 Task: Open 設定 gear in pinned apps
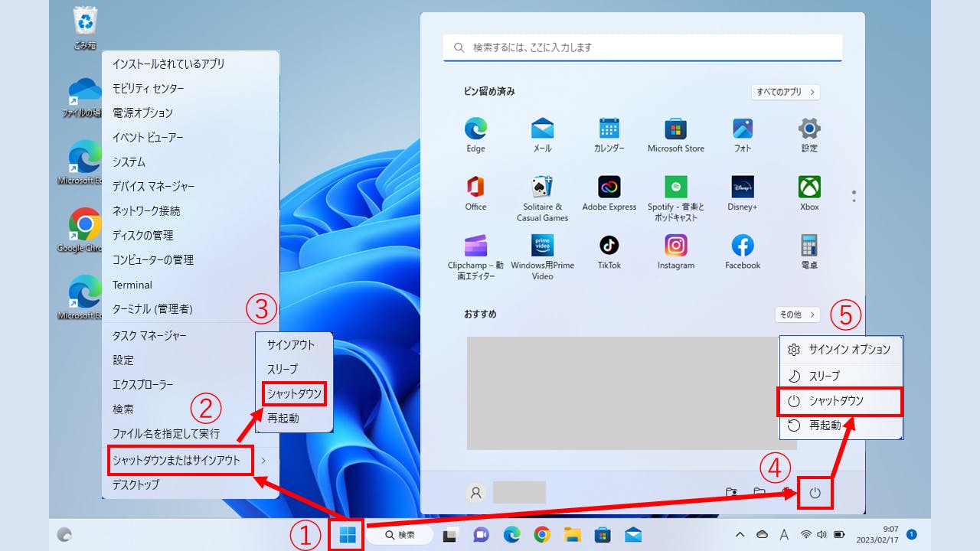(x=809, y=135)
